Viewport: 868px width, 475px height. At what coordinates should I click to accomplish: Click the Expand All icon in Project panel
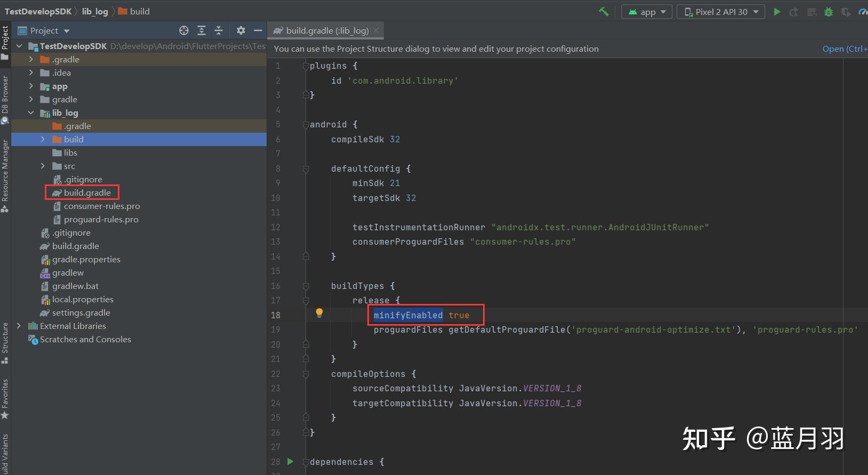tap(202, 30)
